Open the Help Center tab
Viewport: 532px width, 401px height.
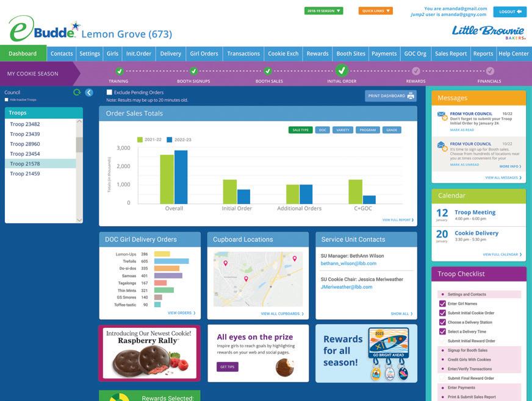(x=513, y=54)
